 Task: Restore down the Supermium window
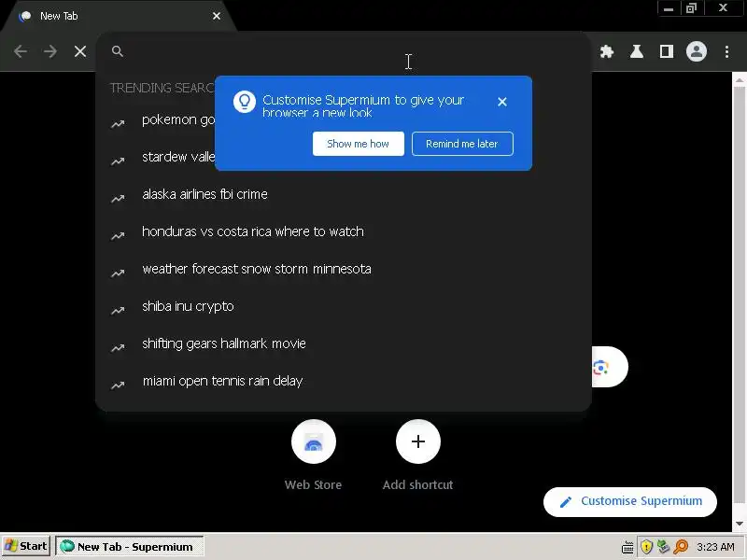coord(691,8)
